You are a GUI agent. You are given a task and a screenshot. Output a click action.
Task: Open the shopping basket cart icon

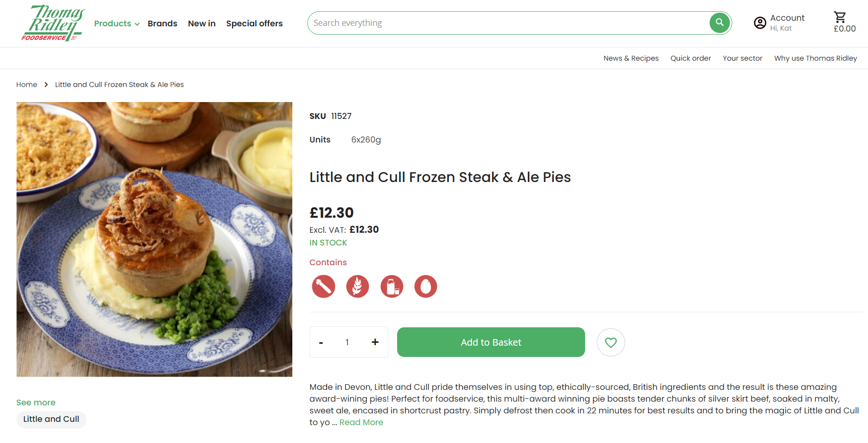tap(840, 18)
